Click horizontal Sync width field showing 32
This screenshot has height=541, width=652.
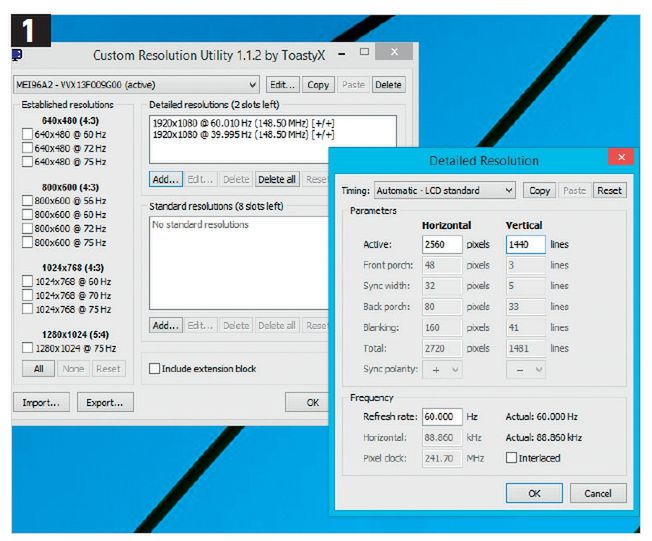click(x=442, y=286)
